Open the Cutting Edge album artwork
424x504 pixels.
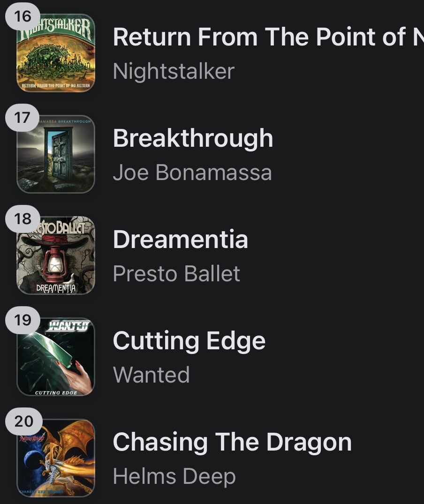(x=56, y=357)
